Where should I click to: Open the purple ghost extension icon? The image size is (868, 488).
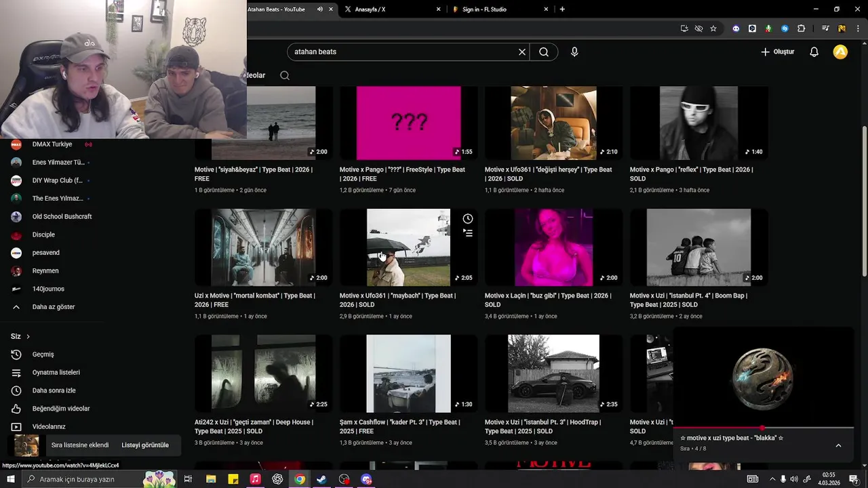pos(736,28)
